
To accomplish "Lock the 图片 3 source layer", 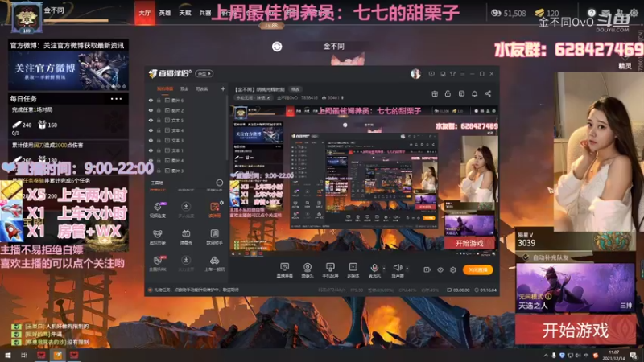I will 159,171.
